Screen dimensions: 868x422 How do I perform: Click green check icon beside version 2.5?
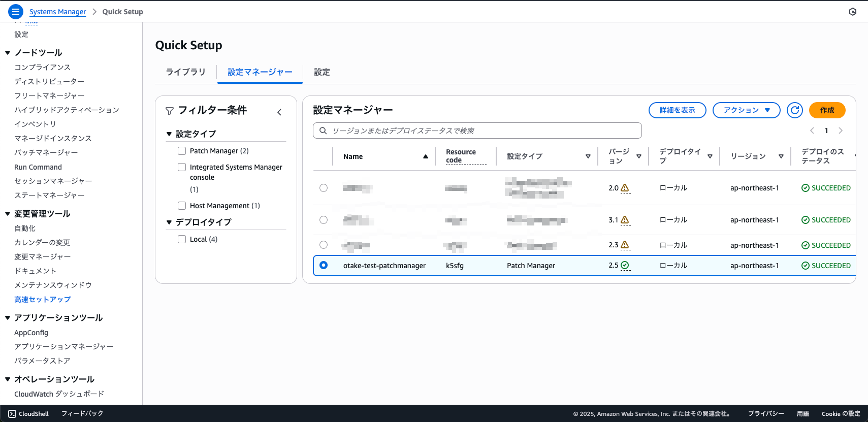(x=625, y=265)
